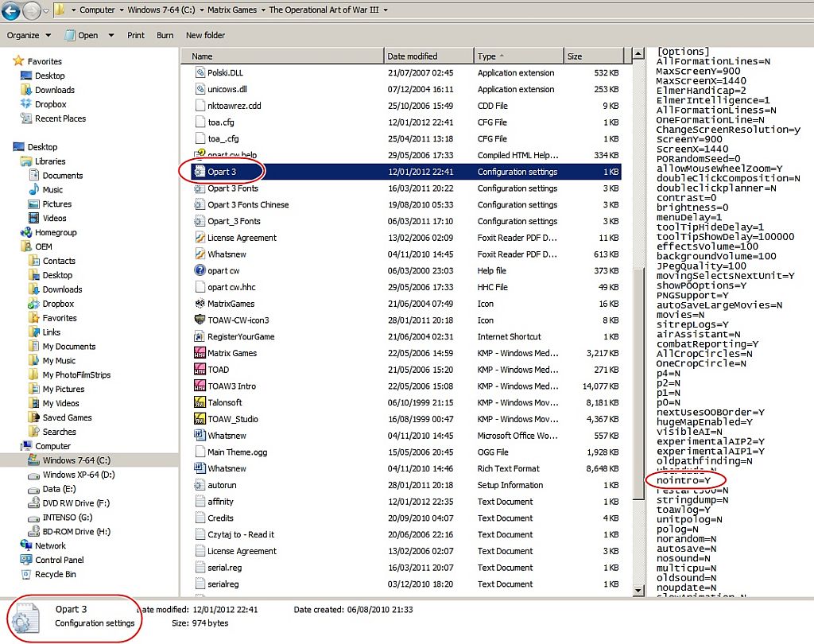814x644 pixels.
Task: Click the Matrix Games KMP video icon
Action: [200, 353]
